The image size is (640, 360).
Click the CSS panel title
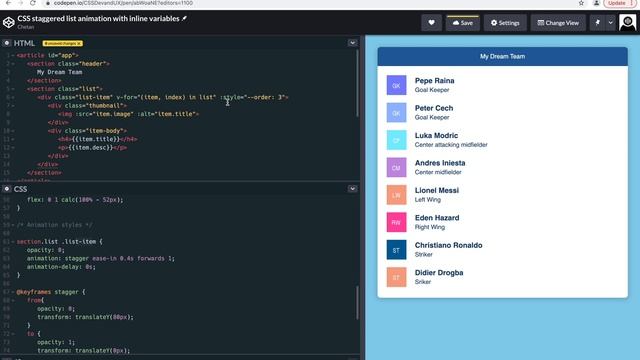coord(20,189)
